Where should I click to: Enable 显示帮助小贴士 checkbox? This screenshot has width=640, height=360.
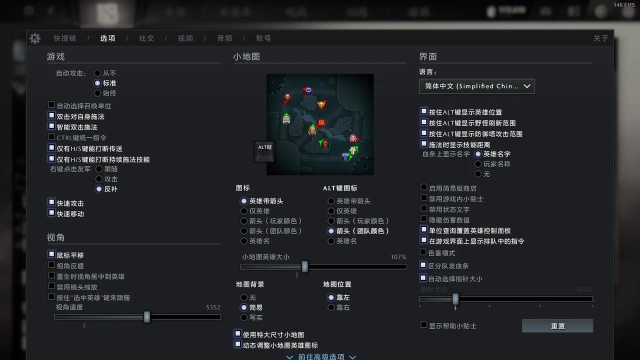pyautogui.click(x=424, y=325)
